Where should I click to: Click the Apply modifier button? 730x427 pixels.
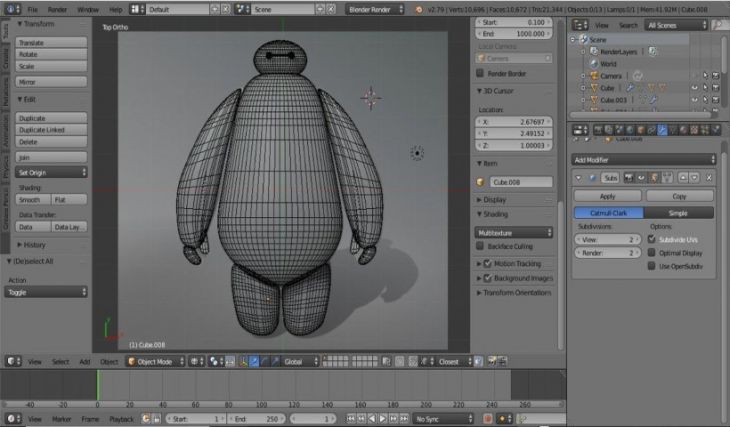tap(607, 196)
